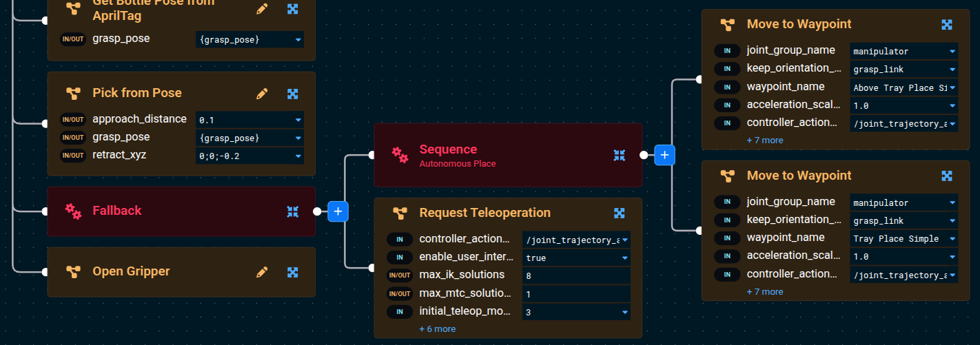Add child with Sequence plus button

pos(664,155)
